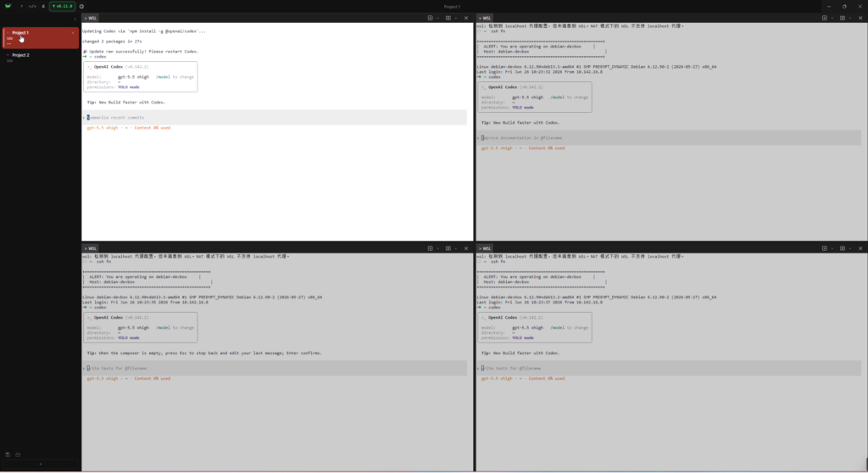Focus bottom-left 'Write tests for @filename' prompt
This screenshot has height=473, width=868.
pyautogui.click(x=275, y=369)
